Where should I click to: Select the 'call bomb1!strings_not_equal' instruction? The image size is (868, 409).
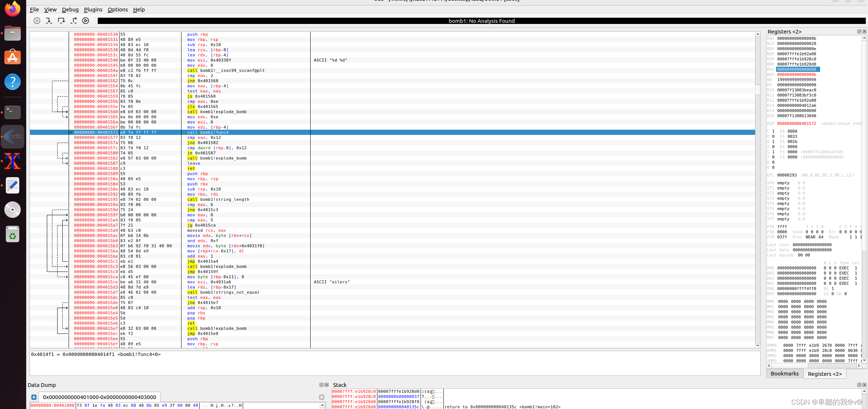pos(223,292)
